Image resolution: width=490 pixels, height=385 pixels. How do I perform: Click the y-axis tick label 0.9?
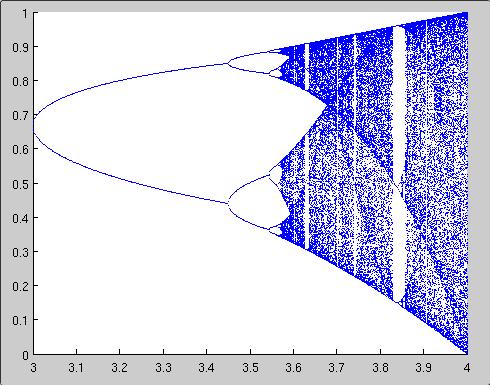click(x=21, y=47)
